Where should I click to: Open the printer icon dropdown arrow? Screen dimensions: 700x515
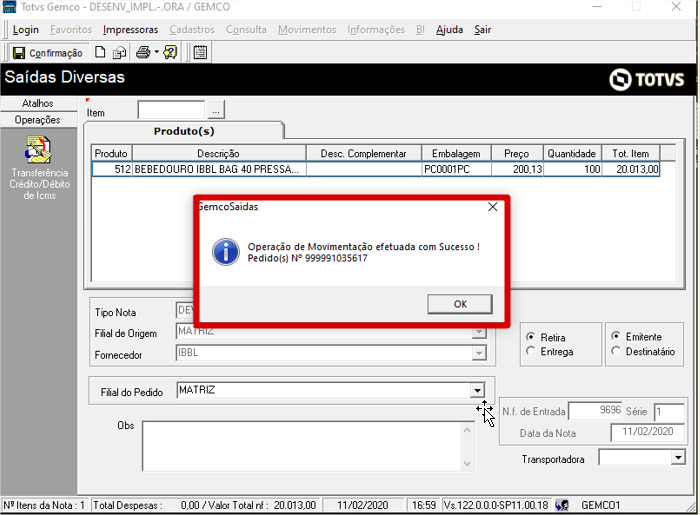pyautogui.click(x=157, y=53)
